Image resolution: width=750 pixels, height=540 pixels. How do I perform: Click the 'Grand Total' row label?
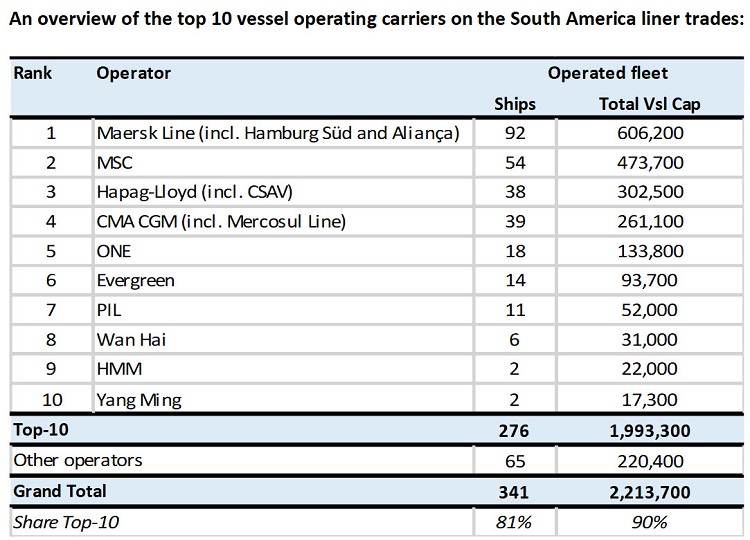coord(60,491)
